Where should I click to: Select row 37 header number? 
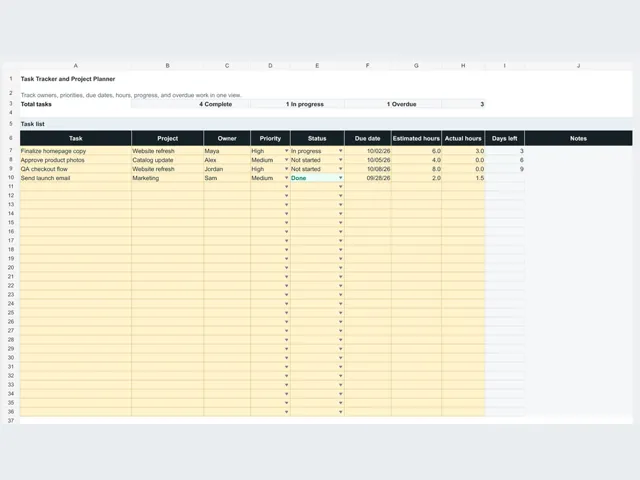pos(11,420)
